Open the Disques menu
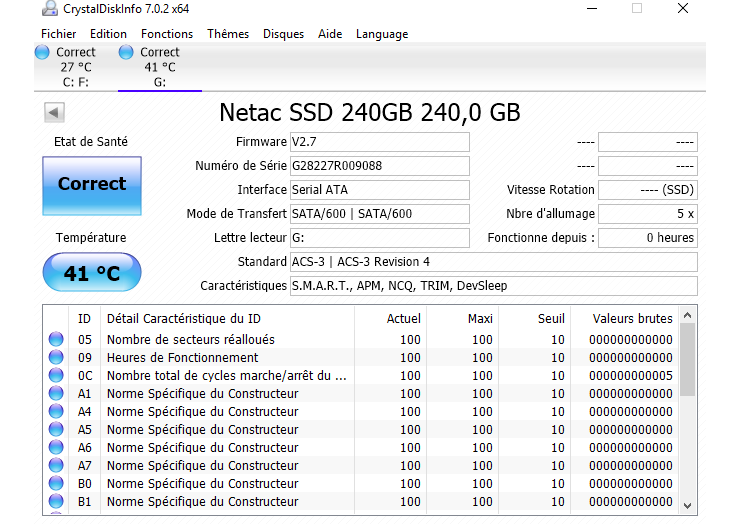This screenshot has height=524, width=740. (283, 34)
